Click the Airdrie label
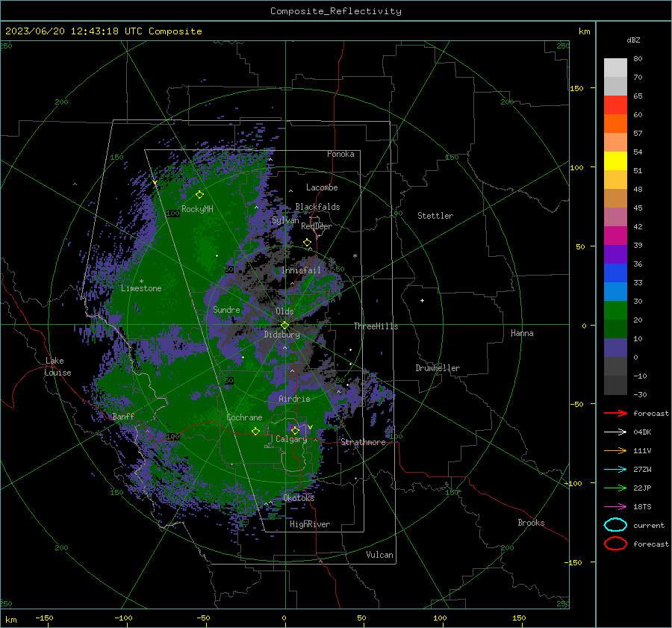Viewport: 672px width, 628px height. point(294,399)
